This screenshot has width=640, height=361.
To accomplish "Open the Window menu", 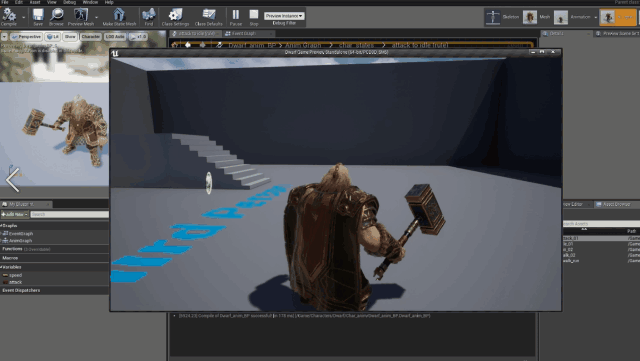I will click(x=90, y=2).
